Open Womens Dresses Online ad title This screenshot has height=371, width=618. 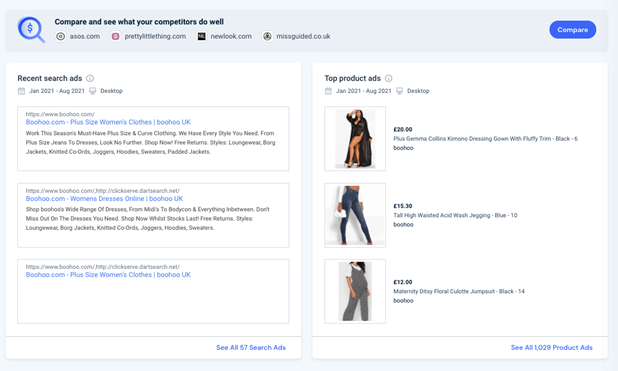click(x=104, y=199)
